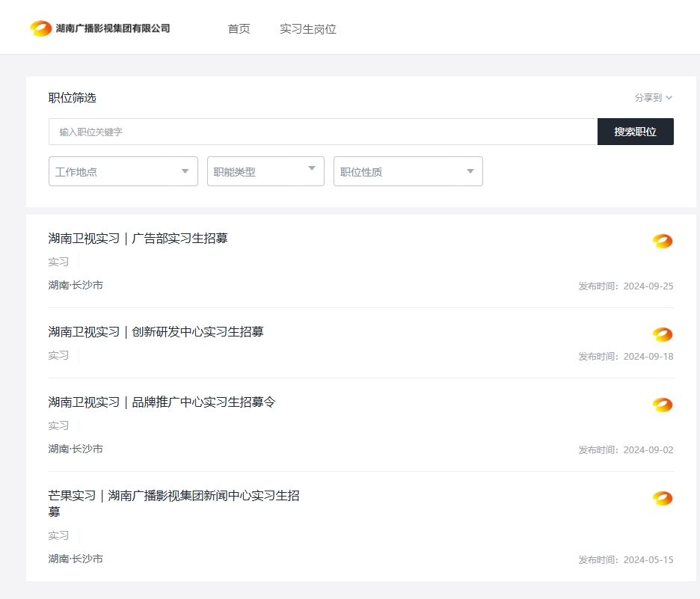The width and height of the screenshot is (700, 599).
Task: Open job 品牌推广中心实习生招募令
Action: click(162, 402)
